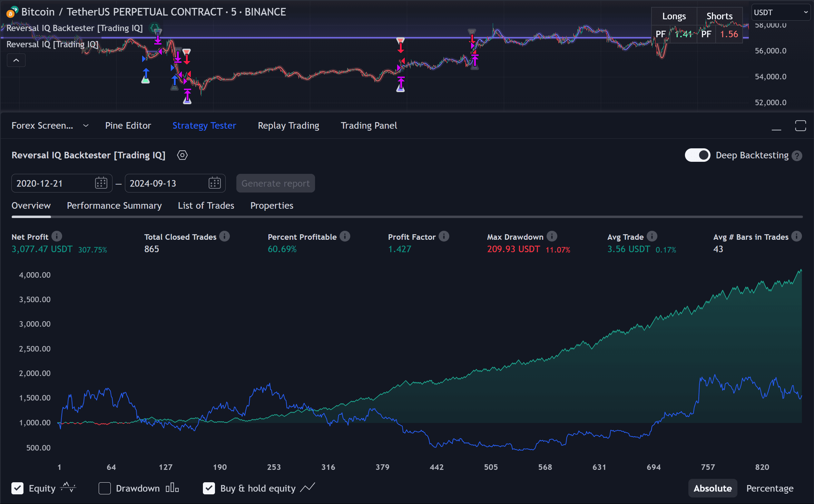The width and height of the screenshot is (814, 504).
Task: Enable the Drawdown checkbox
Action: pos(105,488)
